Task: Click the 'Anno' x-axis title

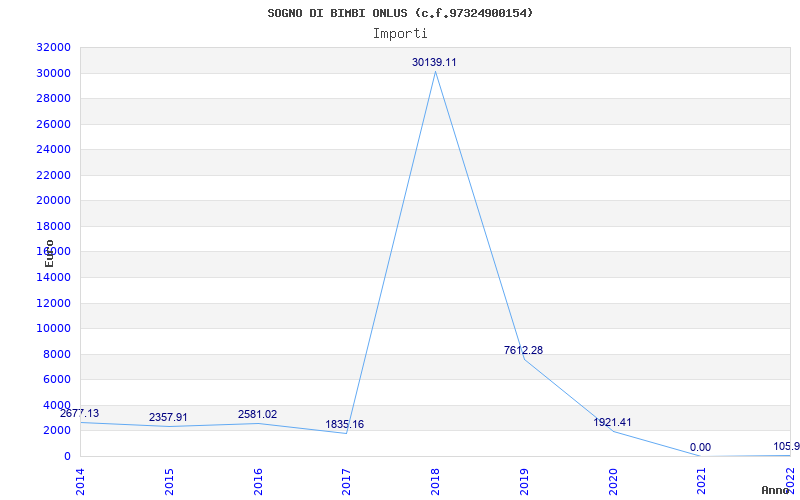Action: click(776, 490)
